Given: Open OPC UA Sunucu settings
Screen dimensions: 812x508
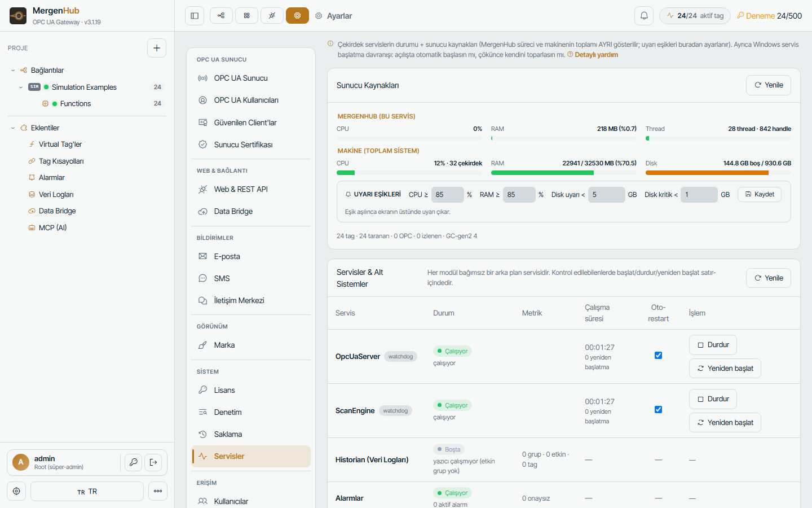Looking at the screenshot, I should (x=251, y=78).
